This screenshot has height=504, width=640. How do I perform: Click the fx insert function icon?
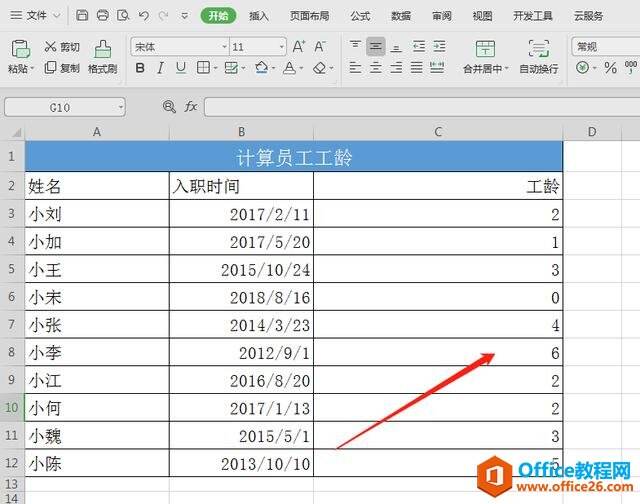191,107
